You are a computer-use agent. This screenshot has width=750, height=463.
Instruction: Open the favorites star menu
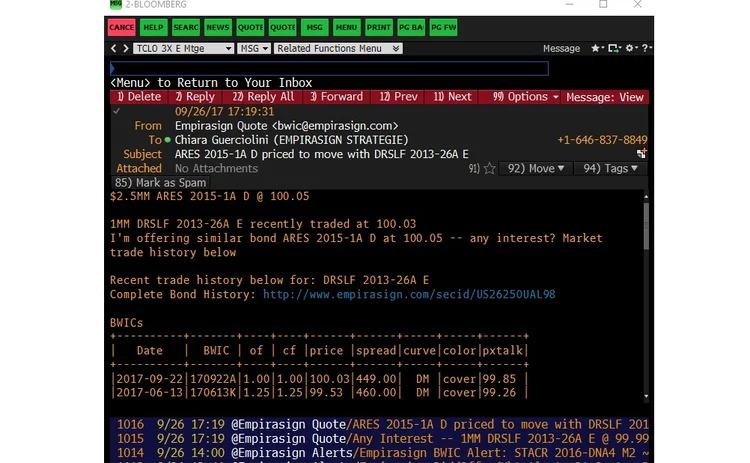tap(597, 48)
